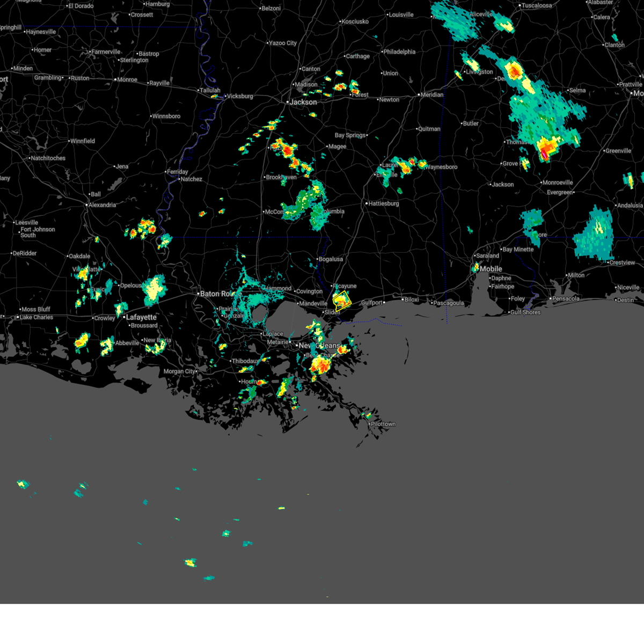Click the Ruston city label
Screen dimensions: 644x644
click(80, 78)
